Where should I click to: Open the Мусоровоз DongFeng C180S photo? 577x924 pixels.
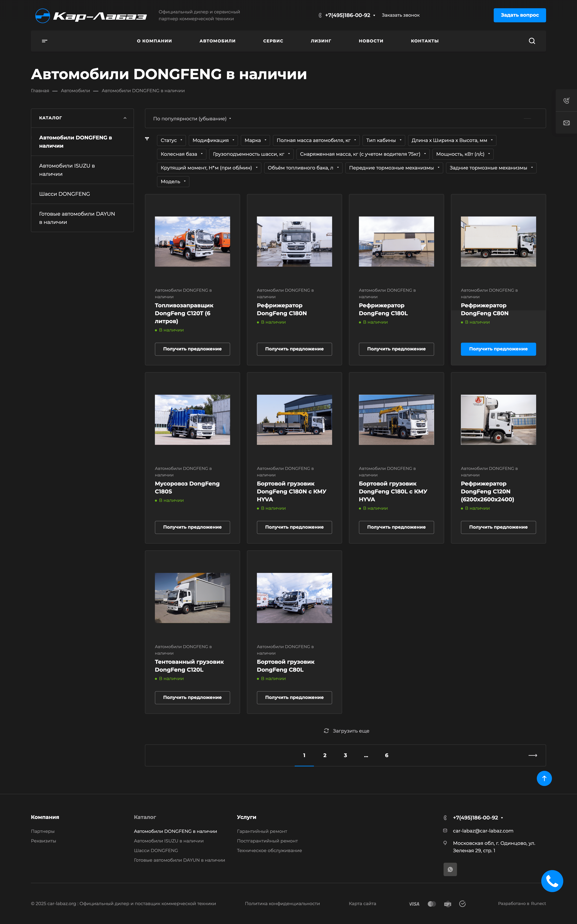click(x=192, y=420)
